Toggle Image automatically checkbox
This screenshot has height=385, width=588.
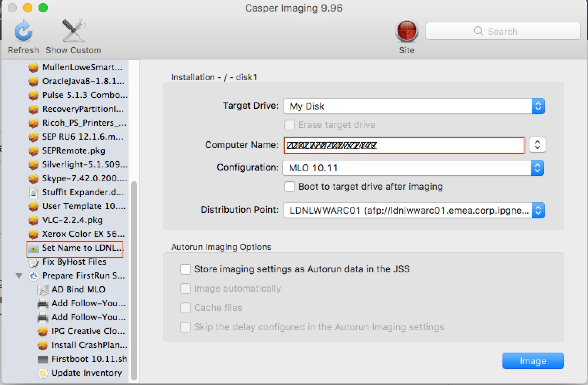[x=186, y=289]
